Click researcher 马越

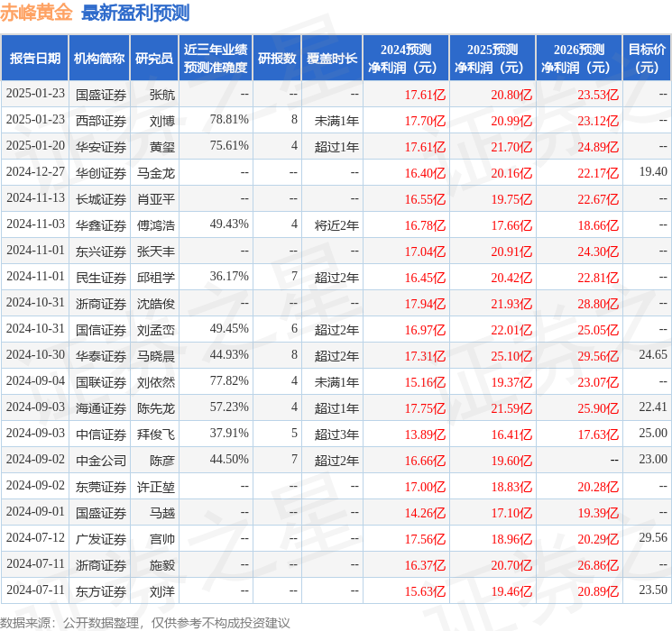(162, 513)
